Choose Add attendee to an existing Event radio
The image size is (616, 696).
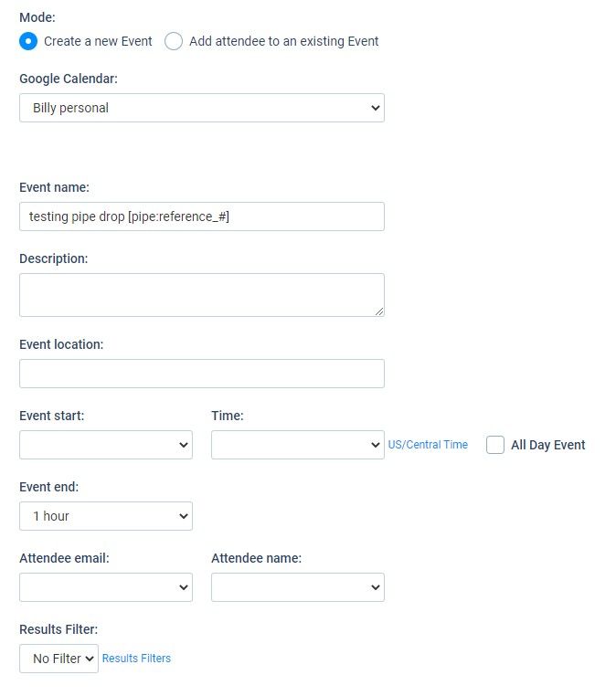(174, 41)
